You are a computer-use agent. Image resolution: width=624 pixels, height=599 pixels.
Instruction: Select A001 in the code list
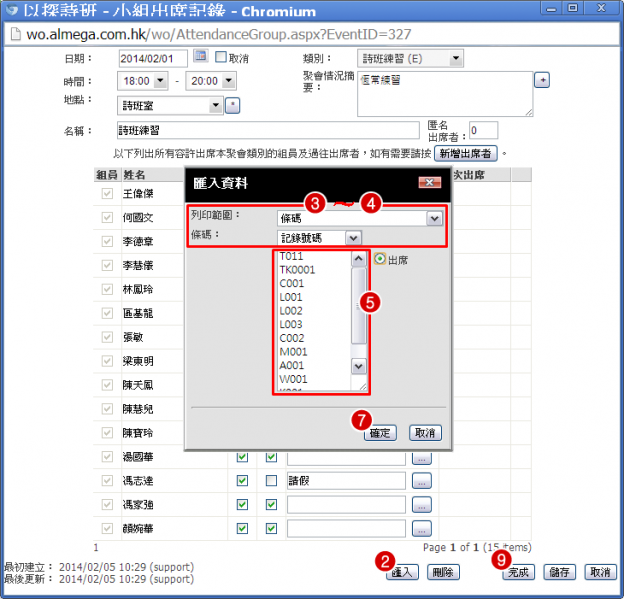click(x=291, y=365)
